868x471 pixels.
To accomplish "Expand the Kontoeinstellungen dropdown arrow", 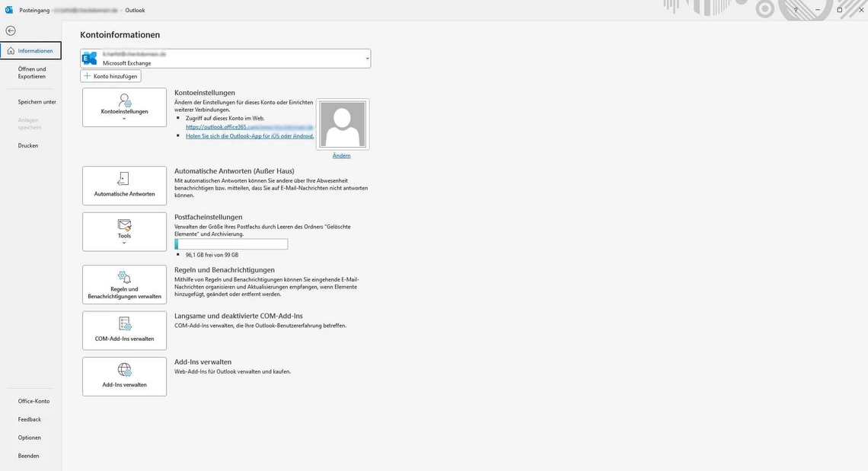I will tap(124, 119).
